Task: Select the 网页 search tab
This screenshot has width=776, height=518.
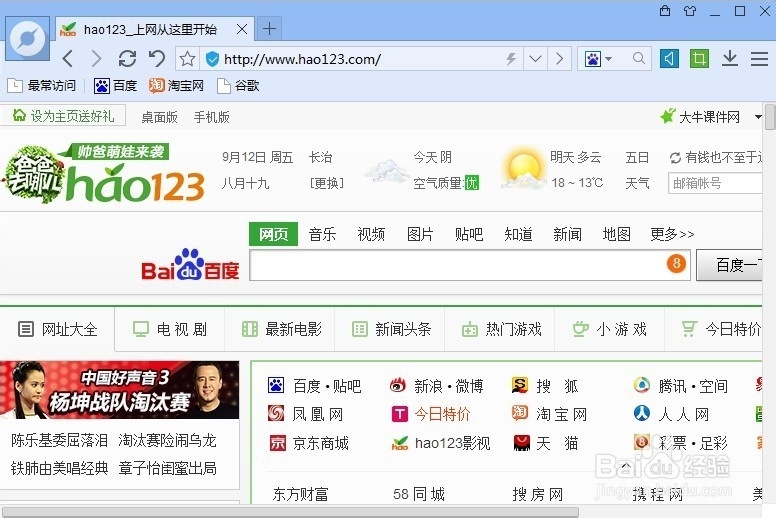Action: tap(273, 234)
